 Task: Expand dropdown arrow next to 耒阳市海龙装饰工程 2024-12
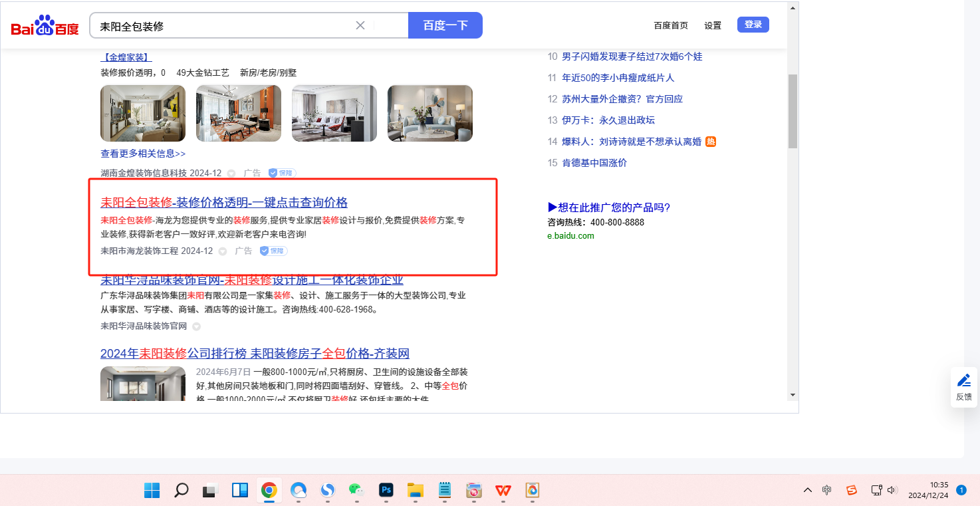tap(223, 251)
